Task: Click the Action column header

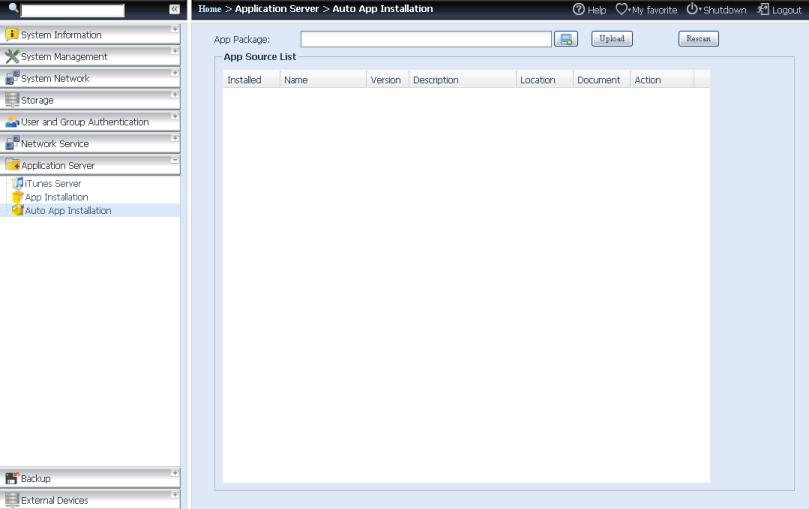Action: point(662,79)
